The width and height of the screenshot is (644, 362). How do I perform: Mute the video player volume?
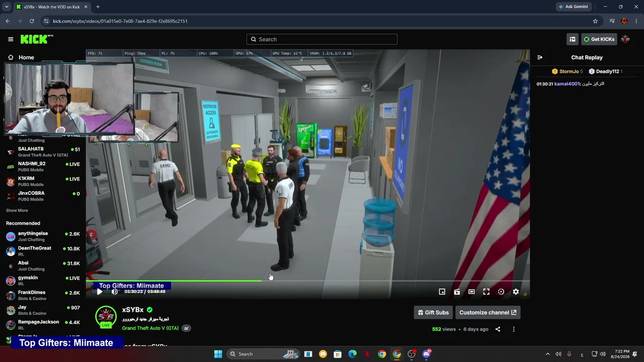pos(114,292)
